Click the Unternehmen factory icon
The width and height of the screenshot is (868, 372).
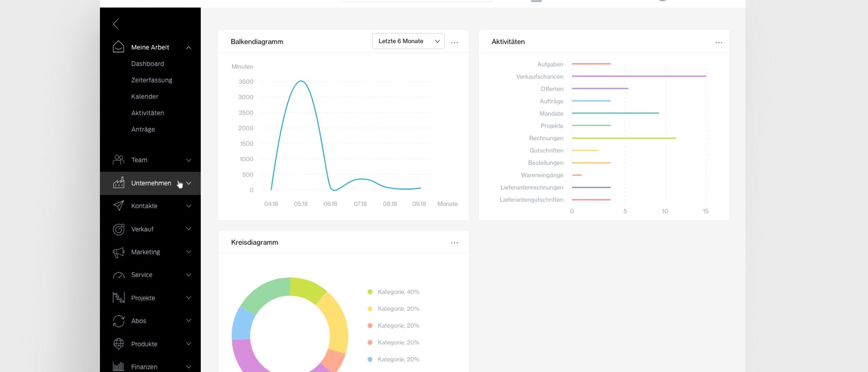pyautogui.click(x=118, y=183)
